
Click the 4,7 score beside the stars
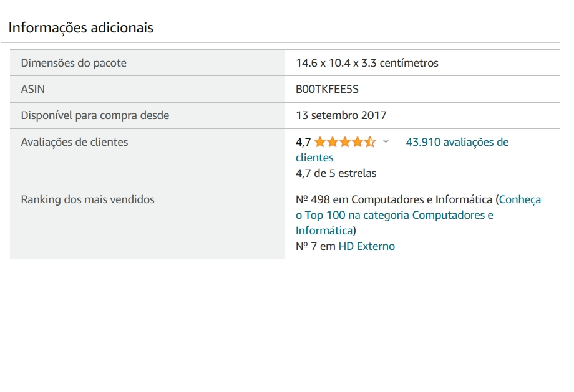click(303, 142)
